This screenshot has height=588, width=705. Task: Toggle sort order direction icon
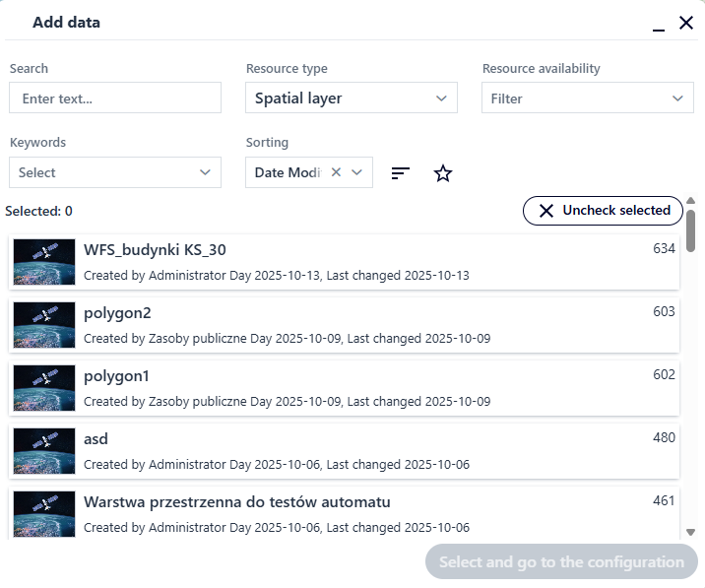tap(400, 173)
